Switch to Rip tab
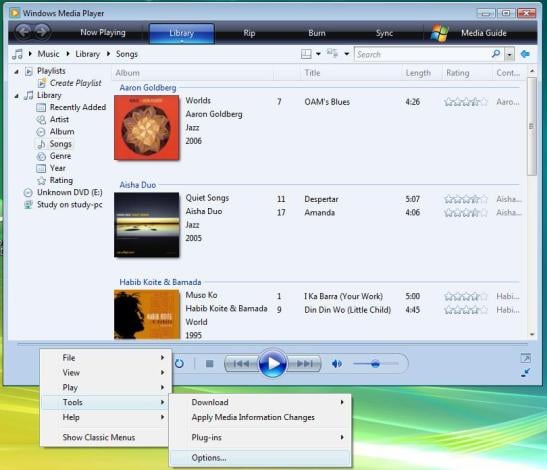Screen dimensions: 547x470 [249, 33]
